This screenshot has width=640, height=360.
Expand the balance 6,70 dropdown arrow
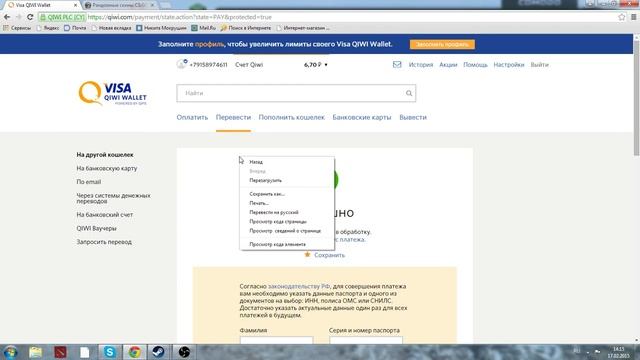(x=326, y=65)
